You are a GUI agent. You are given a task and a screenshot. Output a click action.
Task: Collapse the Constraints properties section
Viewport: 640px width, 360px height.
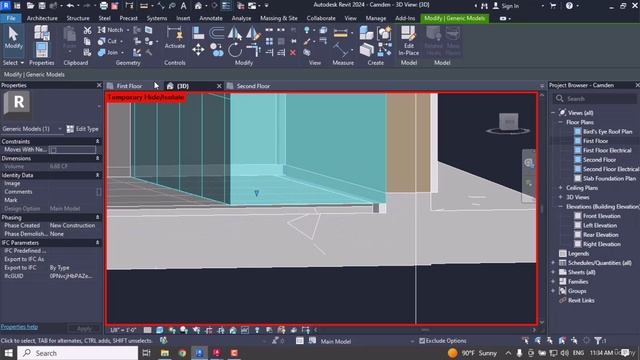coord(98,141)
